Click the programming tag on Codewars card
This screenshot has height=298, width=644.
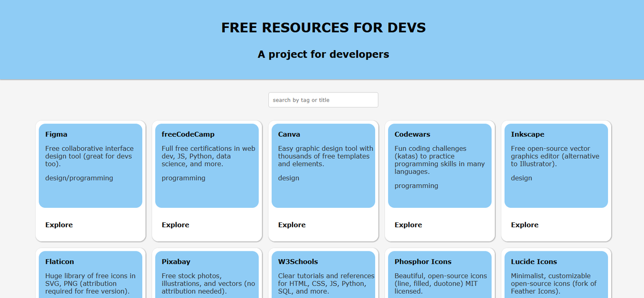(x=416, y=186)
